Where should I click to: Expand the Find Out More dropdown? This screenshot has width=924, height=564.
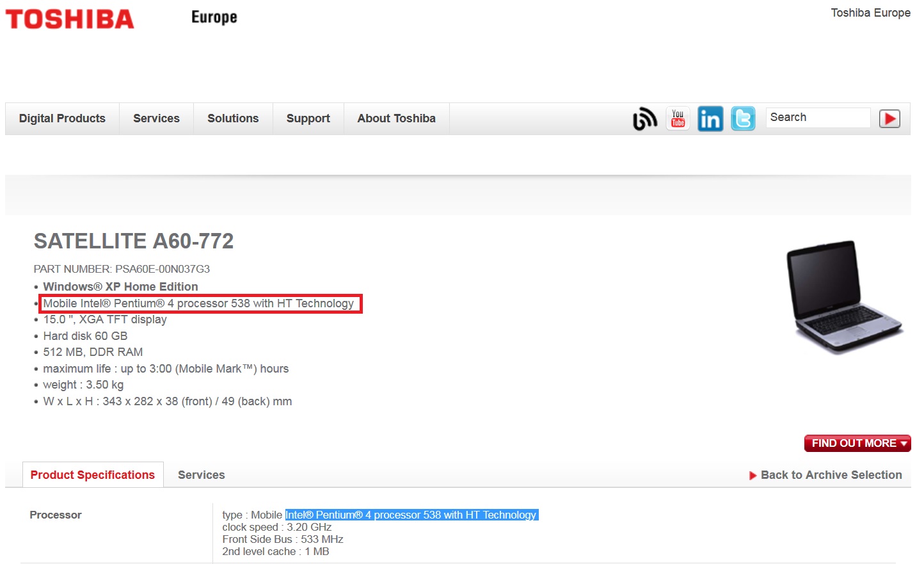click(857, 444)
